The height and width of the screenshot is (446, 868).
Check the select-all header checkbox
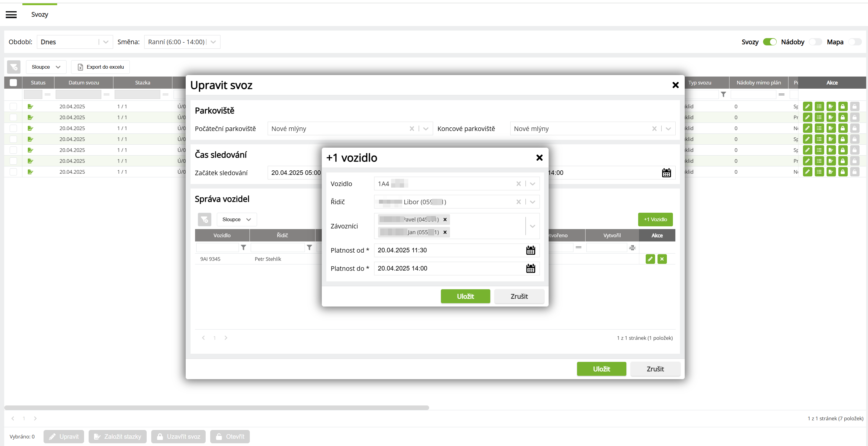pos(13,83)
